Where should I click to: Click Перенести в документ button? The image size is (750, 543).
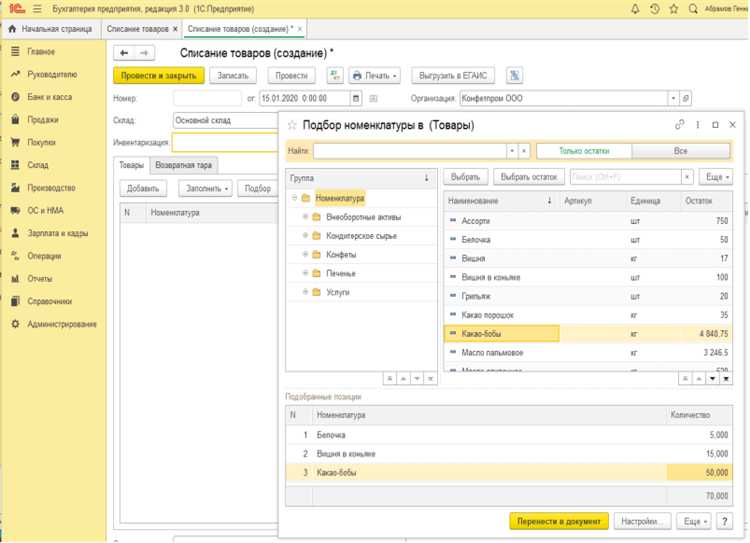(559, 521)
